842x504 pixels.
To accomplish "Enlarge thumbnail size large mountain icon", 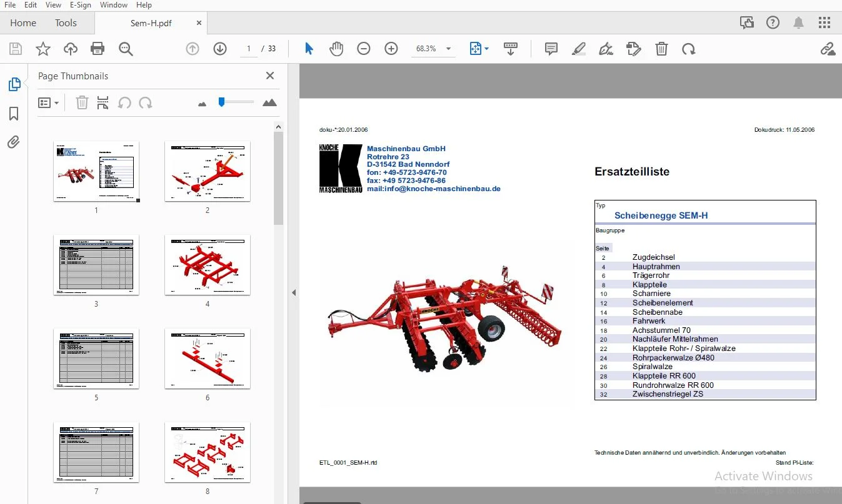I will point(269,102).
